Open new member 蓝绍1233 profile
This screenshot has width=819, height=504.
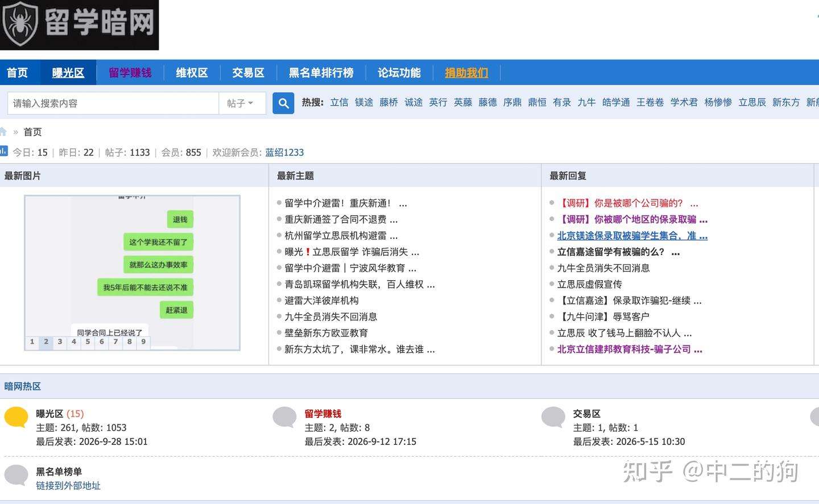pyautogui.click(x=284, y=152)
